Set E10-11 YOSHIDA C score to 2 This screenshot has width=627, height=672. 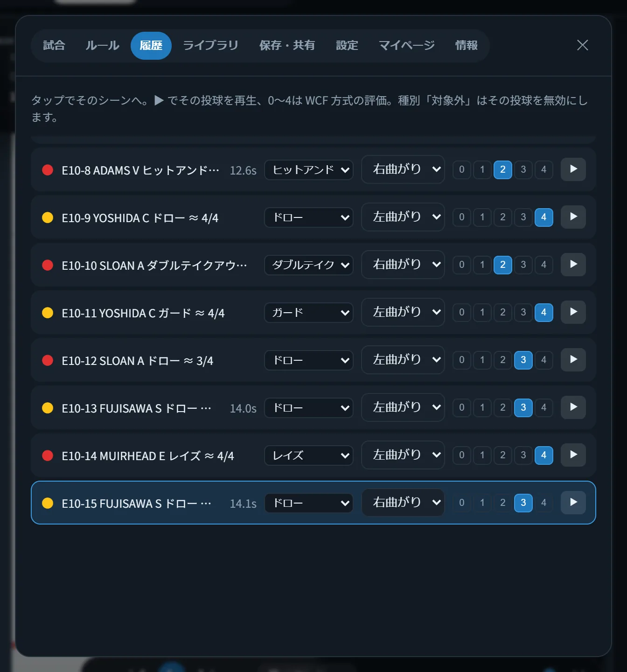[503, 312]
